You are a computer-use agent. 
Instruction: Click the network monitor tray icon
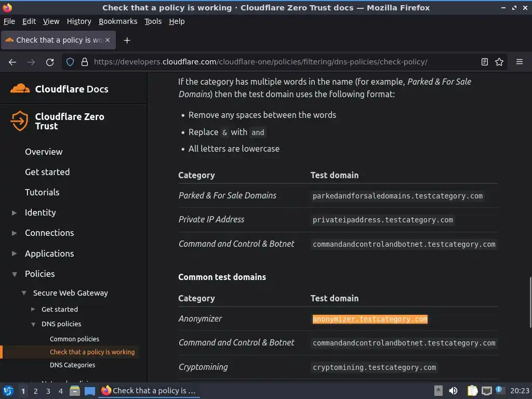487,391
